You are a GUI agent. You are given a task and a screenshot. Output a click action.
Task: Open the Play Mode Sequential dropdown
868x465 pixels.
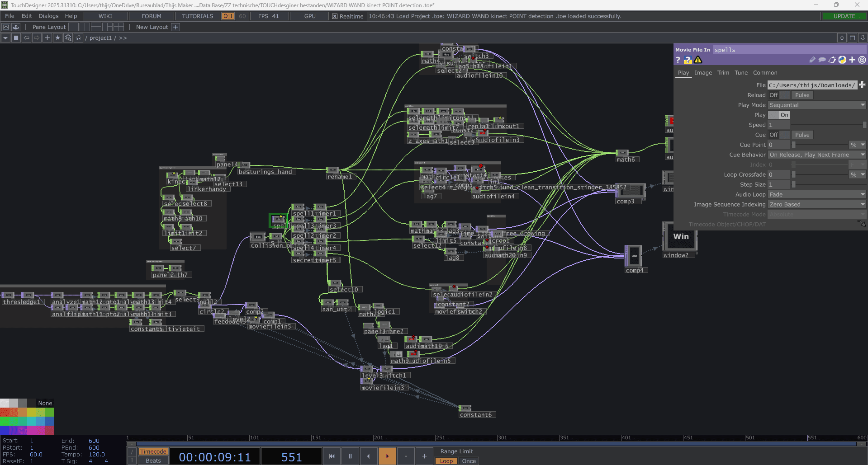coord(817,105)
